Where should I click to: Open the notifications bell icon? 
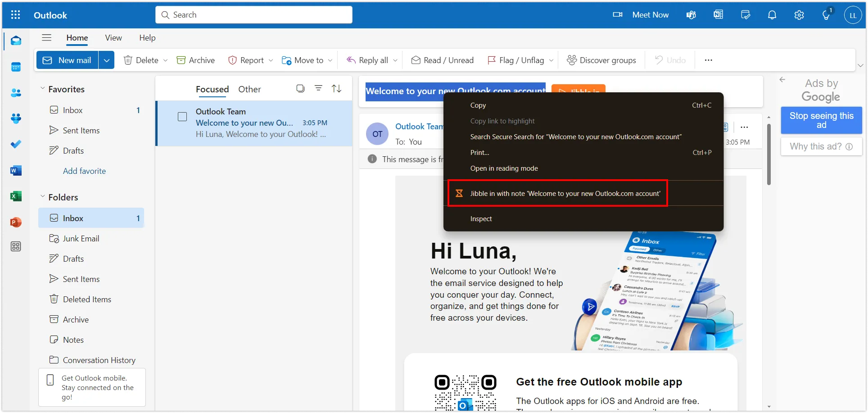point(772,15)
